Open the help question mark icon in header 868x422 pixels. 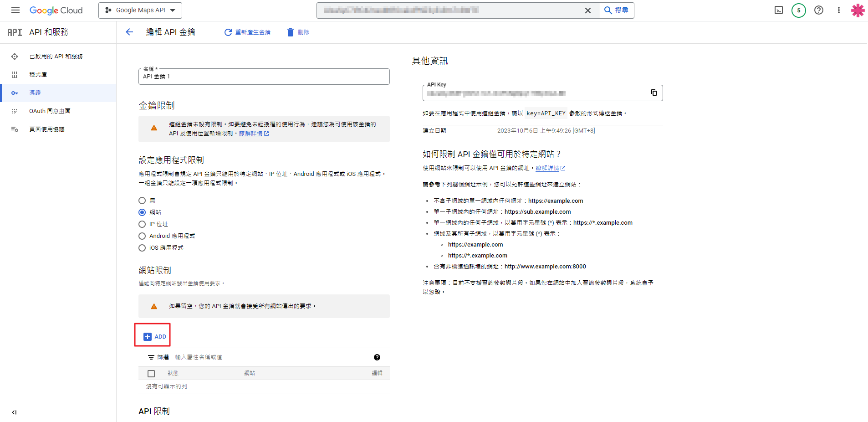818,10
